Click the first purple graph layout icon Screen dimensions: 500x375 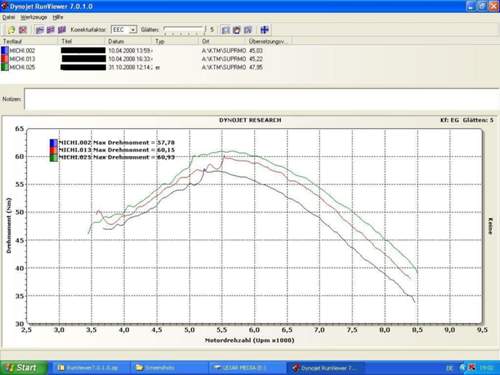pos(40,30)
